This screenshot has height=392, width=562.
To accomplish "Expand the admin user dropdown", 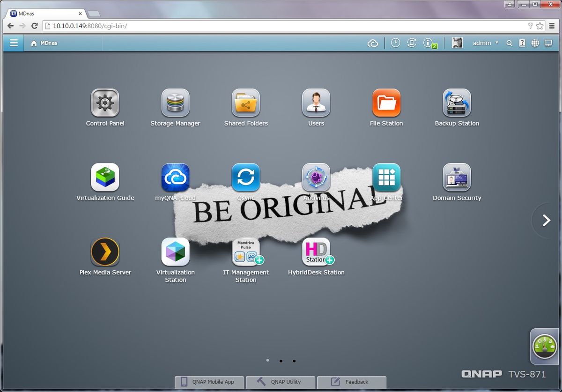I will pos(485,43).
